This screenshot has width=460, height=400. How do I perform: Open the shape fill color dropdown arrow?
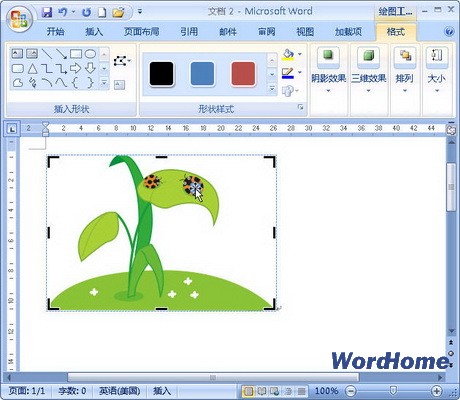[300, 54]
